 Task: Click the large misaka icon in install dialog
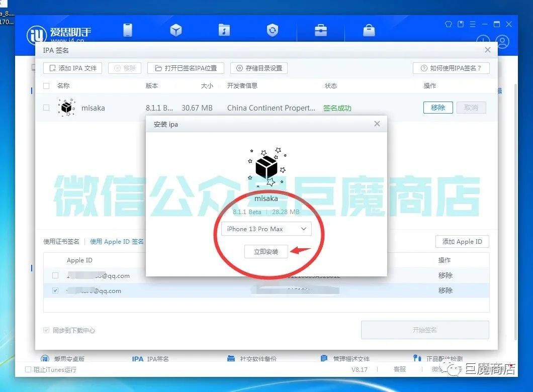pos(267,167)
